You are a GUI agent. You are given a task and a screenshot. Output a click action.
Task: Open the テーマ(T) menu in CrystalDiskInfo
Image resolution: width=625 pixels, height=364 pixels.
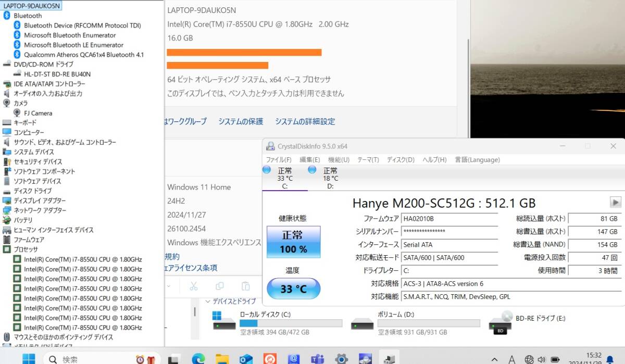coord(368,160)
